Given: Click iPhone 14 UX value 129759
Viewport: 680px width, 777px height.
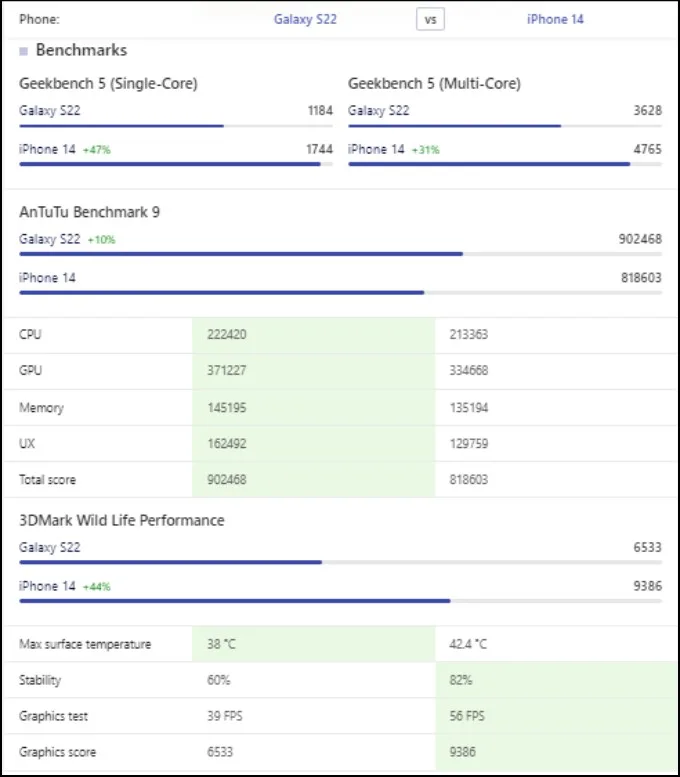Looking at the screenshot, I should [469, 444].
